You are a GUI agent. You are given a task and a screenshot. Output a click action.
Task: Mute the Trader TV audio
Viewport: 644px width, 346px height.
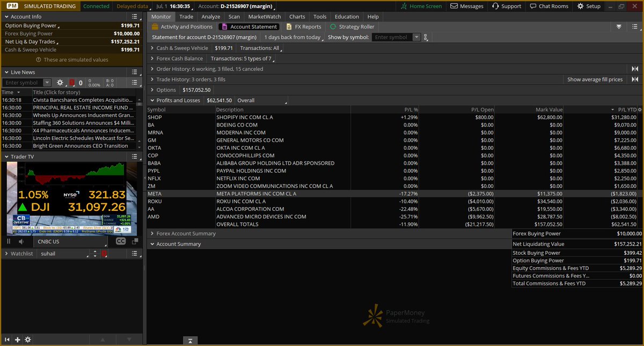tap(21, 241)
